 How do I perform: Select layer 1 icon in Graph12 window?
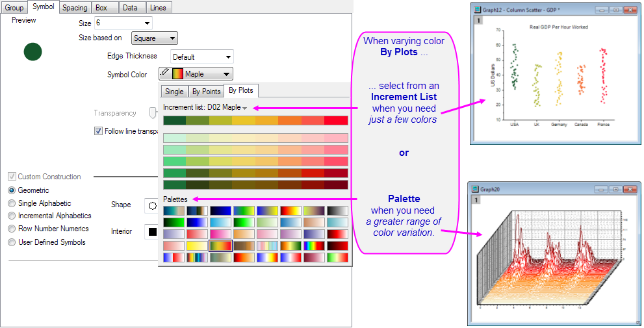click(x=478, y=20)
